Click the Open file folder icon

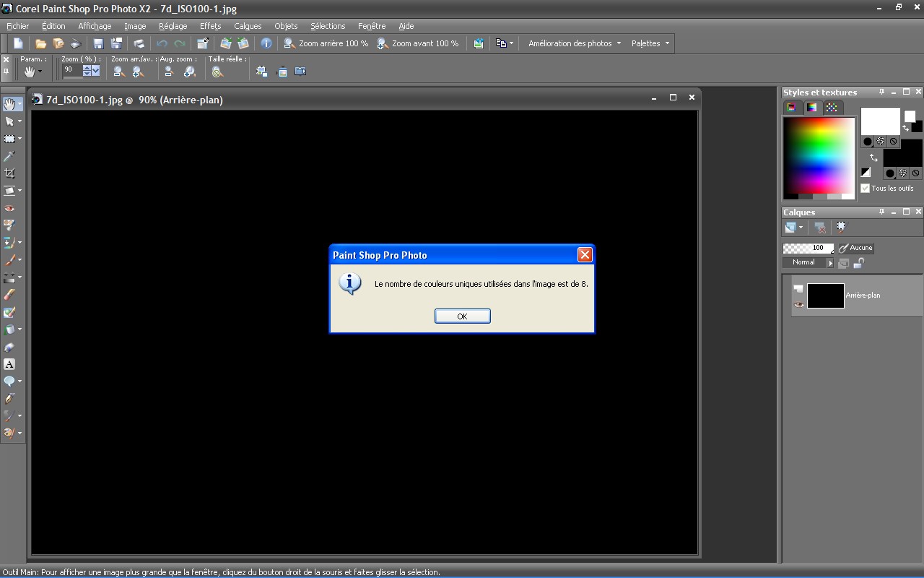coord(41,43)
